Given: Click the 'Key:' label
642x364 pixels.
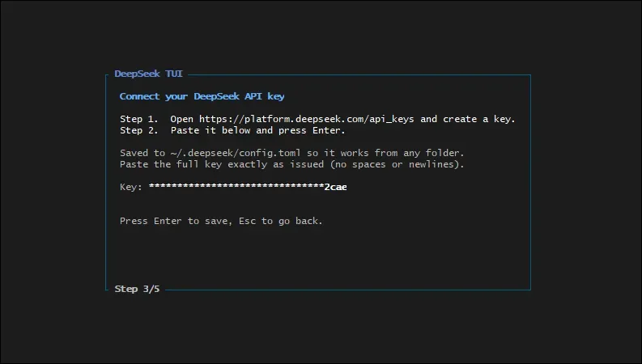Looking at the screenshot, I should pos(131,187).
